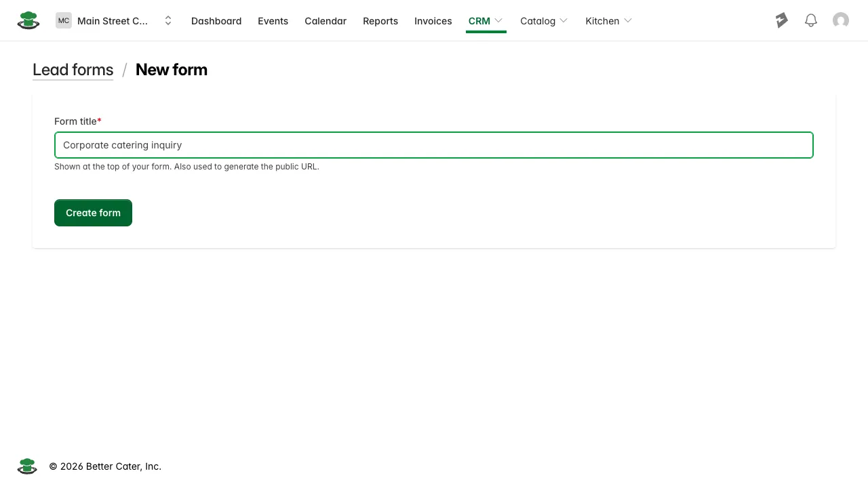The width and height of the screenshot is (868, 488).
Task: Open the user profile avatar
Action: (841, 20)
